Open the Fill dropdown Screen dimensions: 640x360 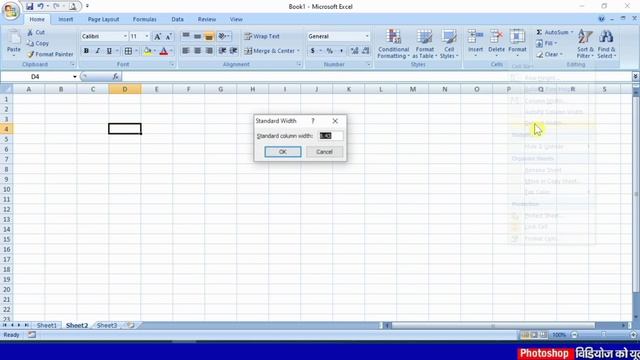pos(547,43)
